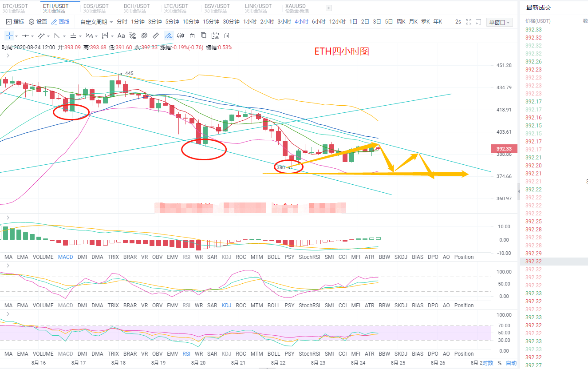
Task: Click the magnet link icon
Action: coord(144,36)
